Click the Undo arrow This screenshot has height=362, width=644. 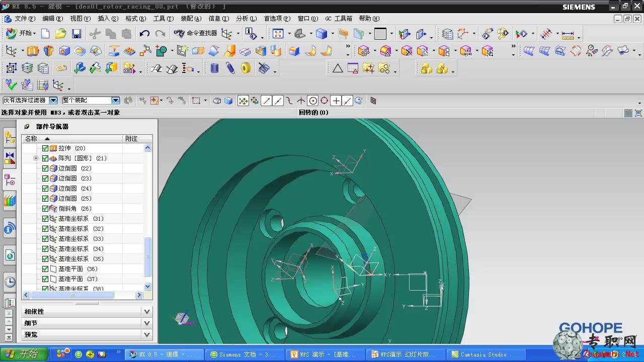click(x=144, y=34)
